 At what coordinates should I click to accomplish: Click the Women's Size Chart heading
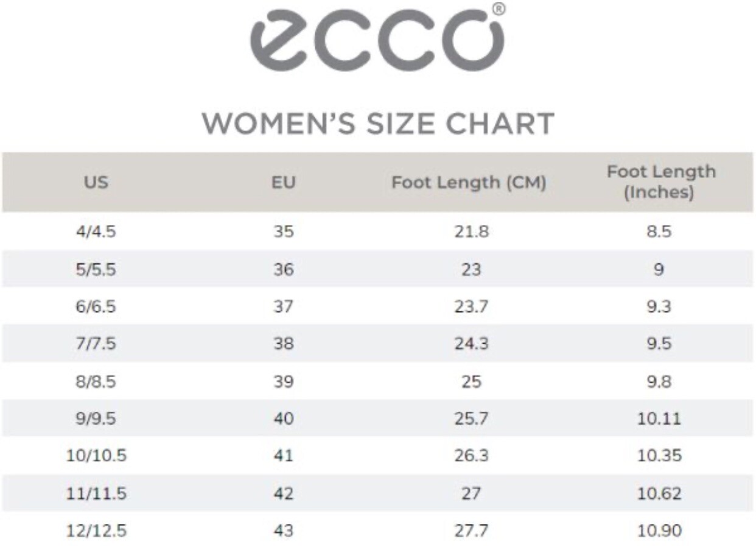tap(378, 124)
